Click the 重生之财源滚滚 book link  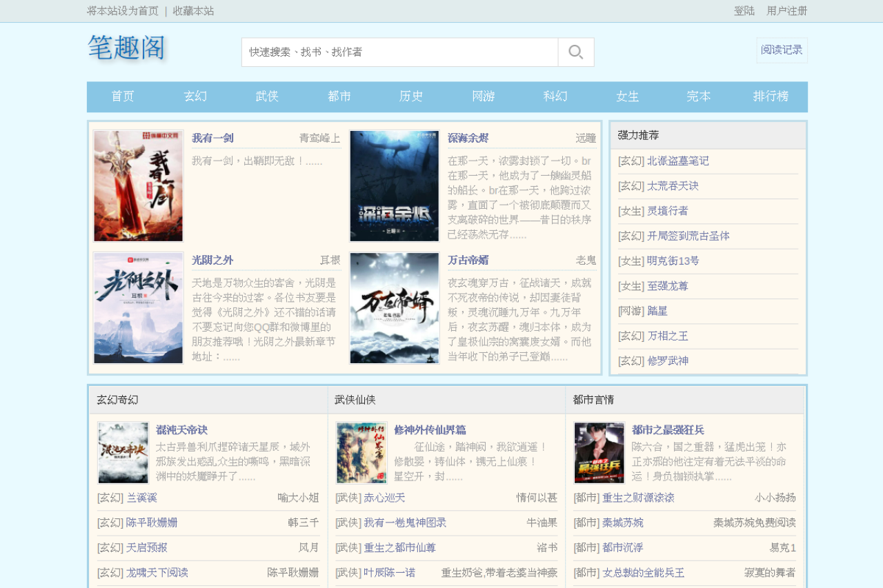638,498
